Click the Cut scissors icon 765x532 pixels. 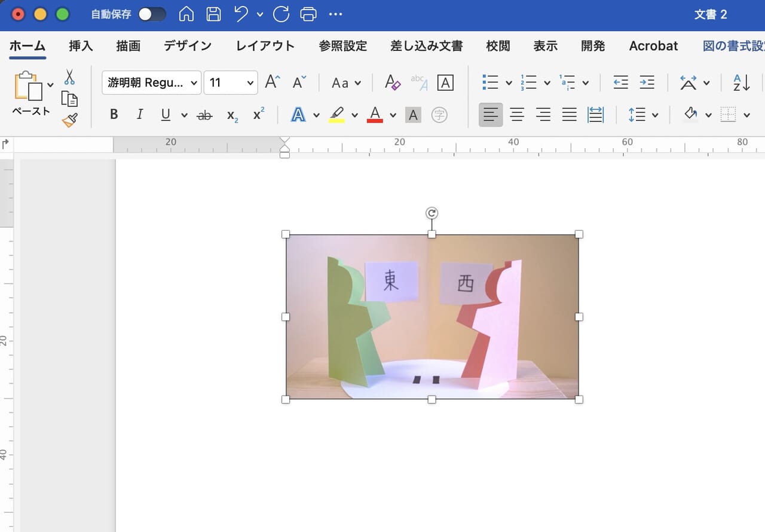point(69,77)
